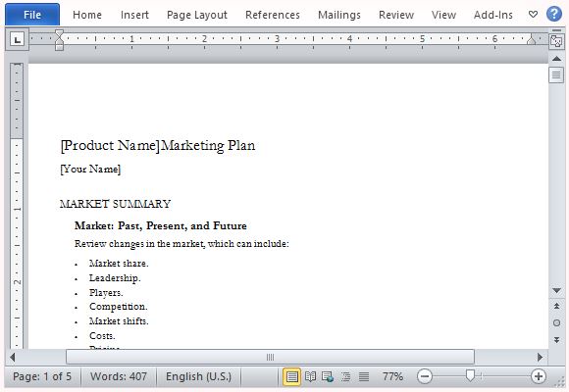Image resolution: width=569 pixels, height=392 pixels.
Task: Switch to Draft view
Action: pyautogui.click(x=364, y=376)
